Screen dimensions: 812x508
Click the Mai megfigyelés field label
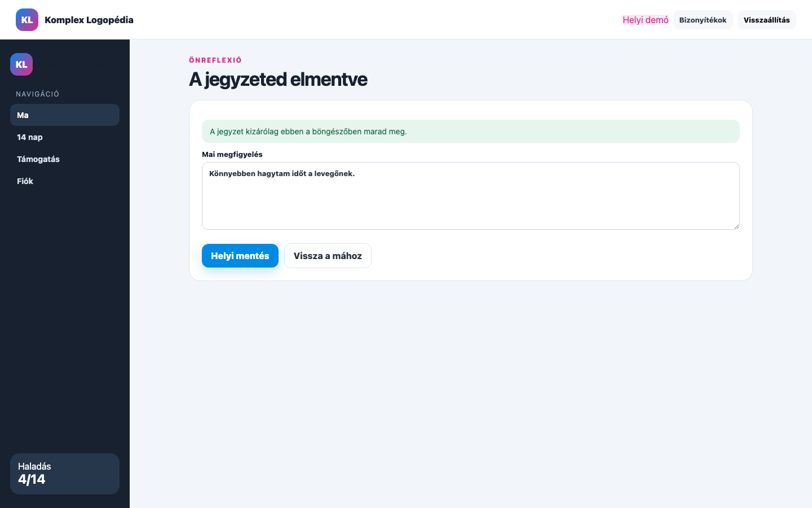tap(232, 154)
